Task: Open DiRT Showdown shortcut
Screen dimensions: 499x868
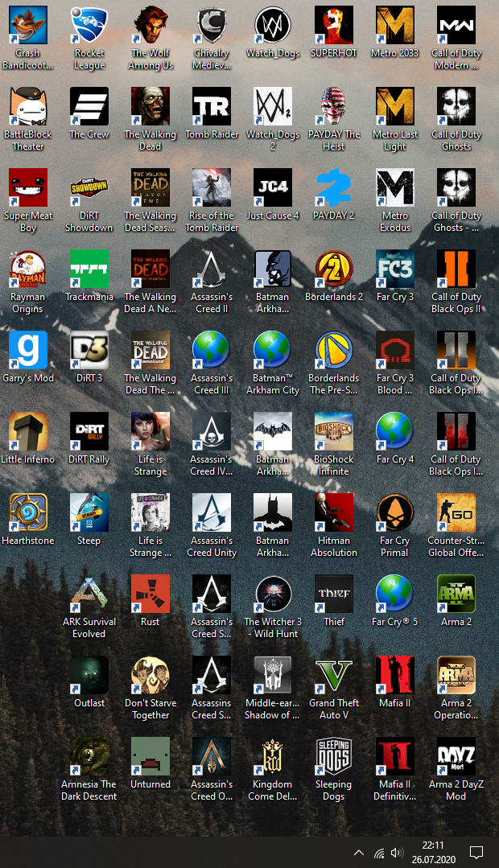Action: pos(89,187)
